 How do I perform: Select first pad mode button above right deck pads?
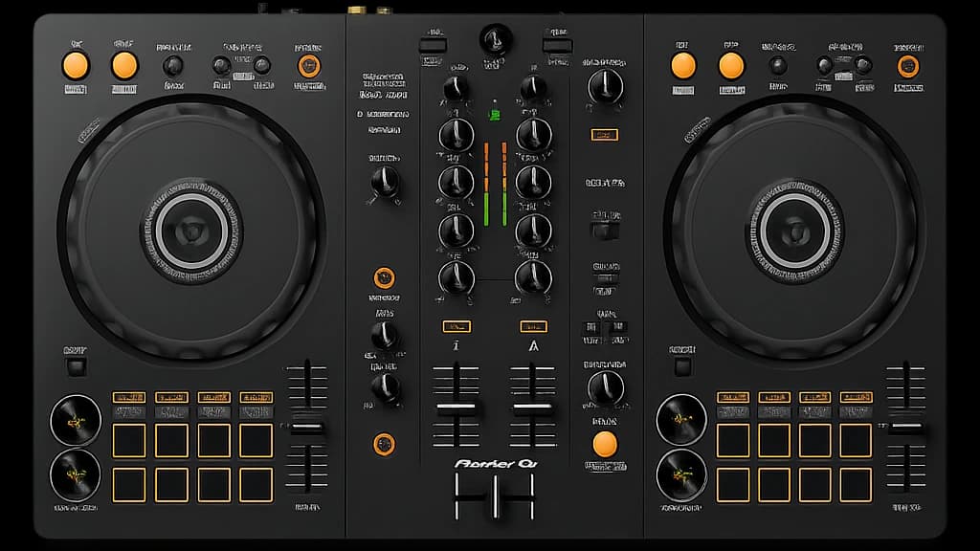[x=732, y=397]
